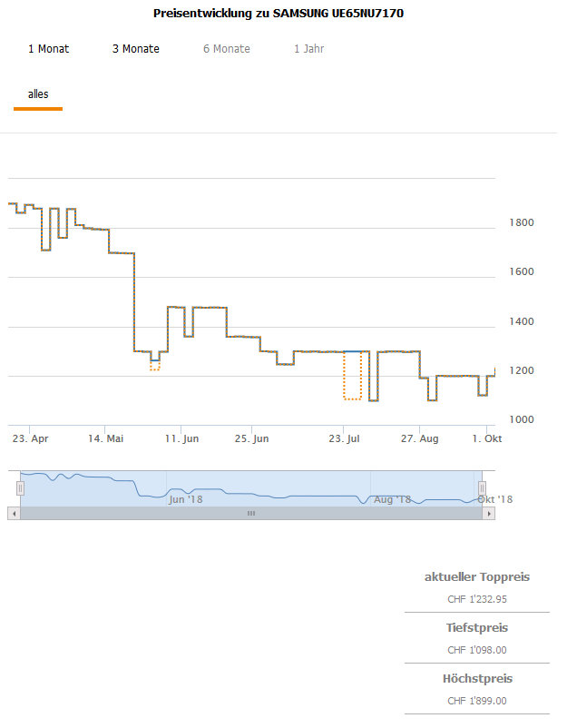
Task: Switch to the 3 Monate range
Action: click(136, 49)
